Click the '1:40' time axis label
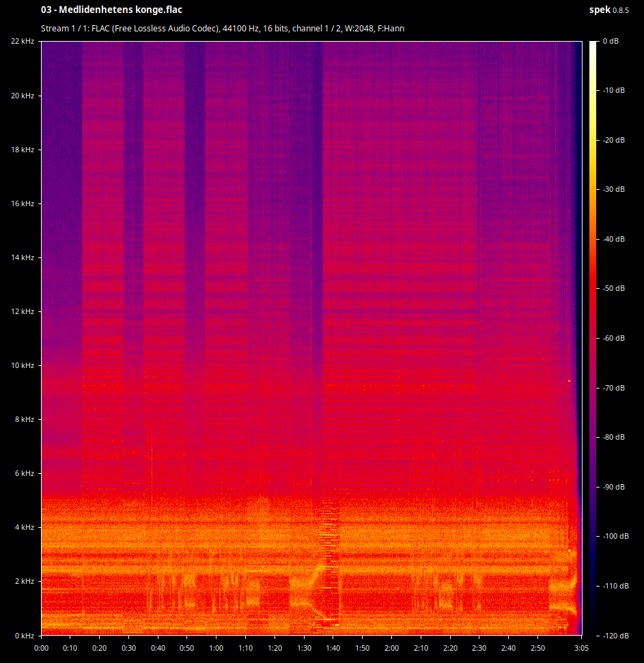Viewport: 644px width, 663px height. pos(333,648)
